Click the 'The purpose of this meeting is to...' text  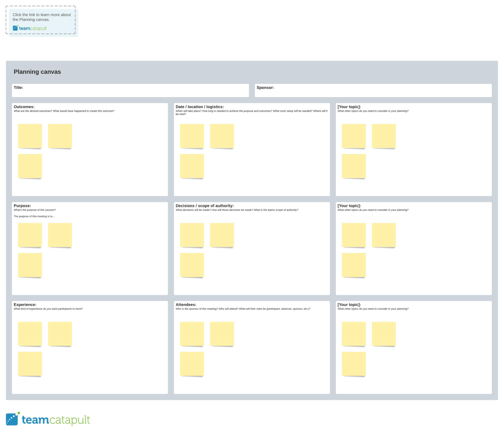(34, 216)
